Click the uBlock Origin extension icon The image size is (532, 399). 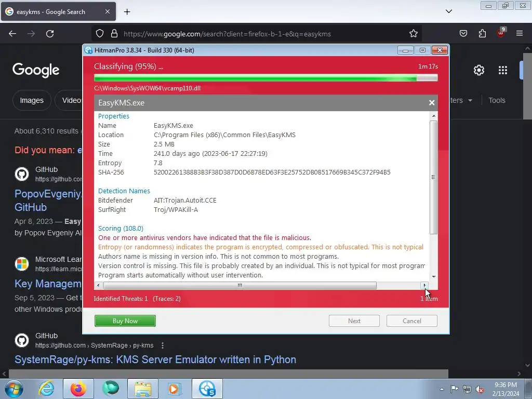pyautogui.click(x=501, y=33)
